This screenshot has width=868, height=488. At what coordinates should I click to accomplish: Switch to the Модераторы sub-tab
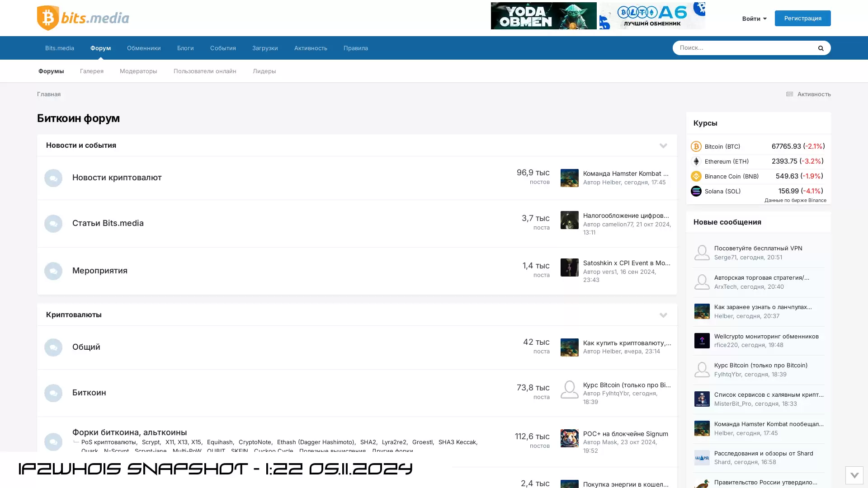(138, 71)
